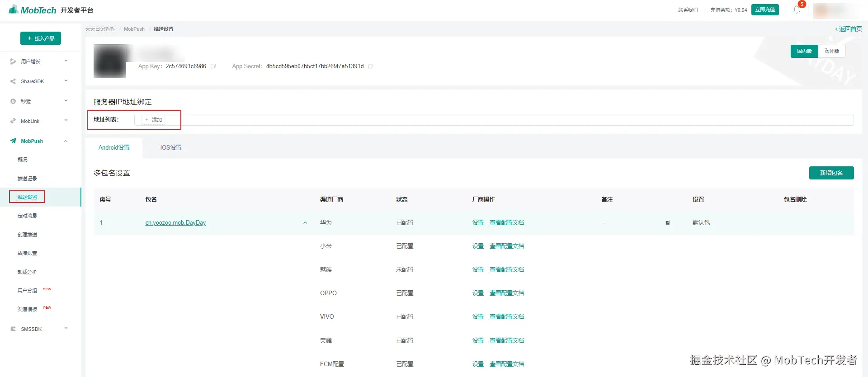The height and width of the screenshot is (377, 868).
Task: Open the cn.yoozoo.mob.DayDay package link
Action: (175, 222)
